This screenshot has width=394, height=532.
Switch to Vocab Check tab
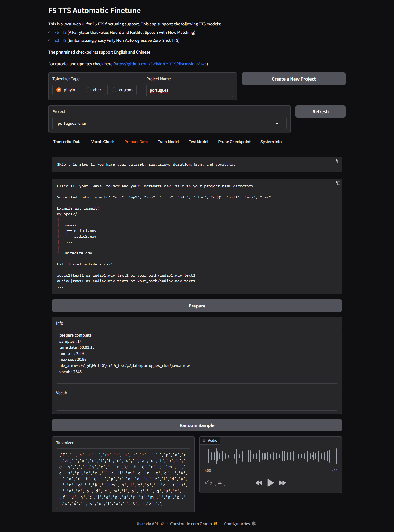pos(103,142)
